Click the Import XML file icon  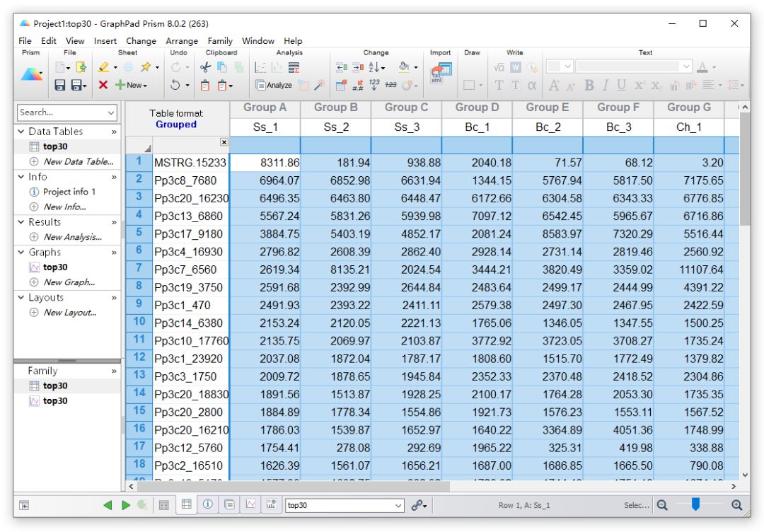click(442, 71)
